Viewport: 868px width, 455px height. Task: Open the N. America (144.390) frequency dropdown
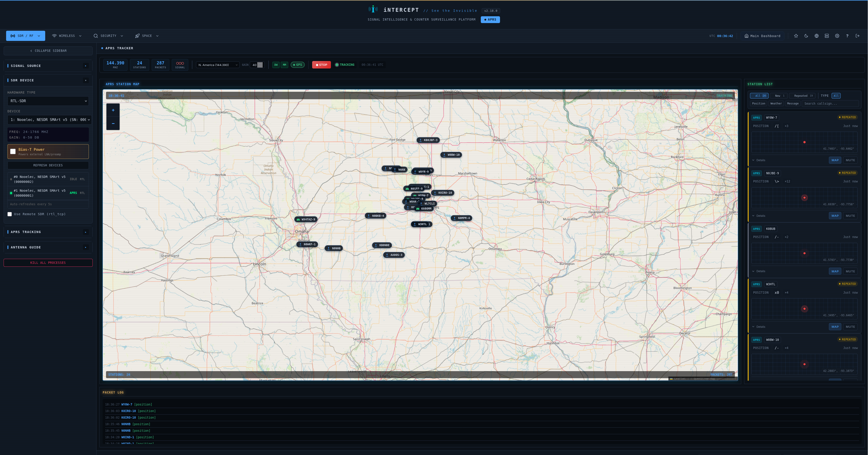click(217, 65)
